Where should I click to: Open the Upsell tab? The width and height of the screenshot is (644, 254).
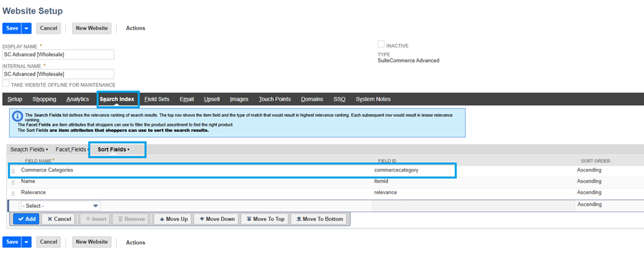[x=212, y=100]
